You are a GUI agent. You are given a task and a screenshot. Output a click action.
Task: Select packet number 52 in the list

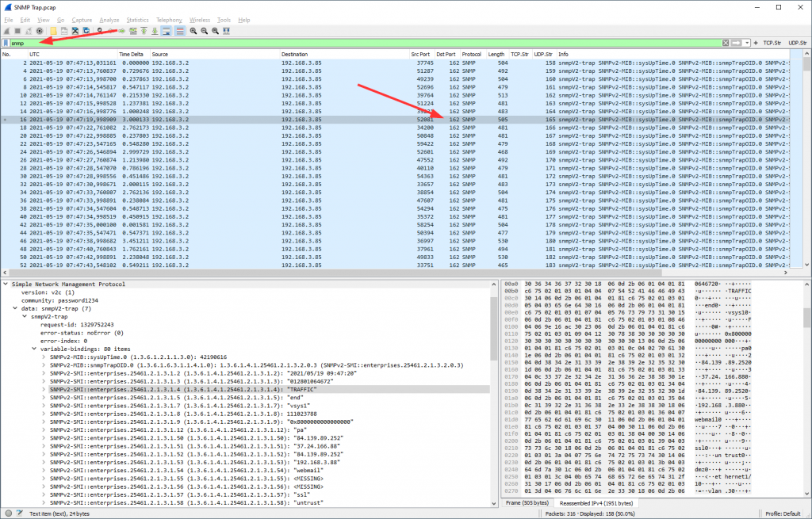pyautogui.click(x=396, y=265)
